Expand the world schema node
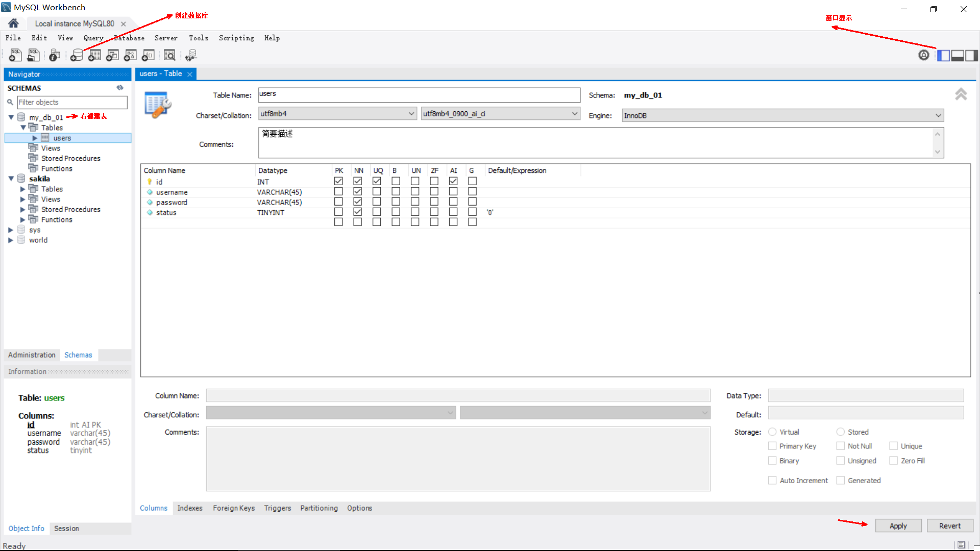980x551 pixels. tap(11, 240)
